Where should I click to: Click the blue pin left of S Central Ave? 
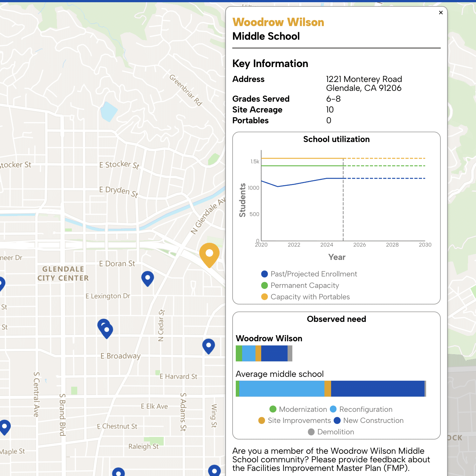click(x=5, y=426)
